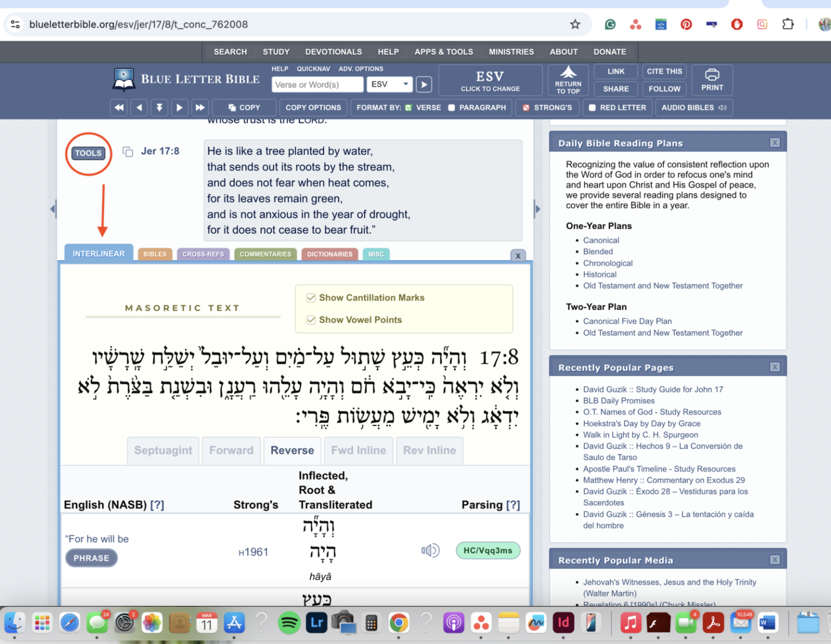The height and width of the screenshot is (644, 831).
Task: Click the double down-arrow navigation icon
Action: [159, 108]
